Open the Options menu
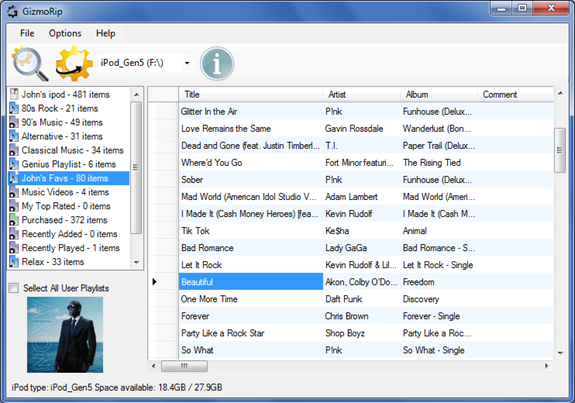Image resolution: width=575 pixels, height=403 pixels. pos(65,33)
